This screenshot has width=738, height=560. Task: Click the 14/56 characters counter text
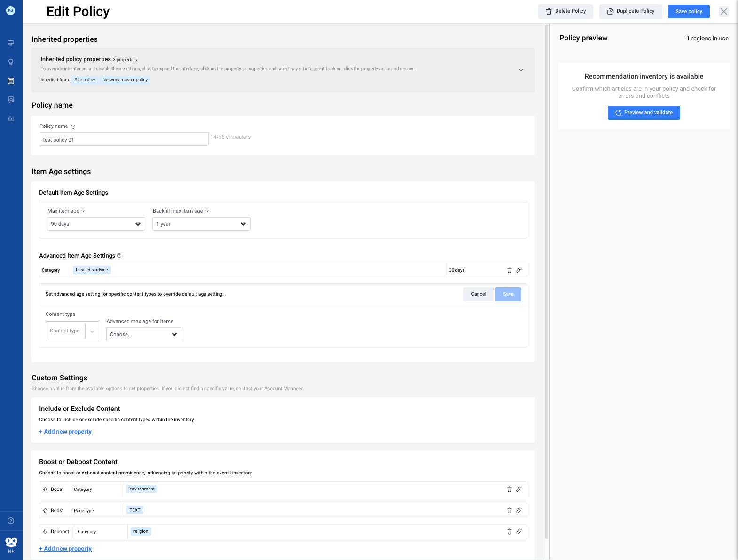pos(231,137)
